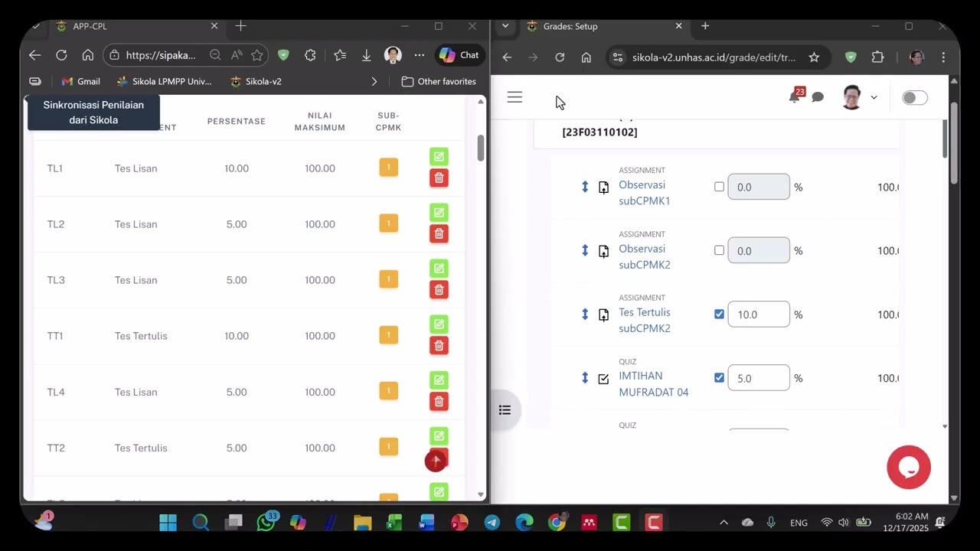The image size is (980, 551).
Task: Edit the TL4 row
Action: click(x=439, y=380)
